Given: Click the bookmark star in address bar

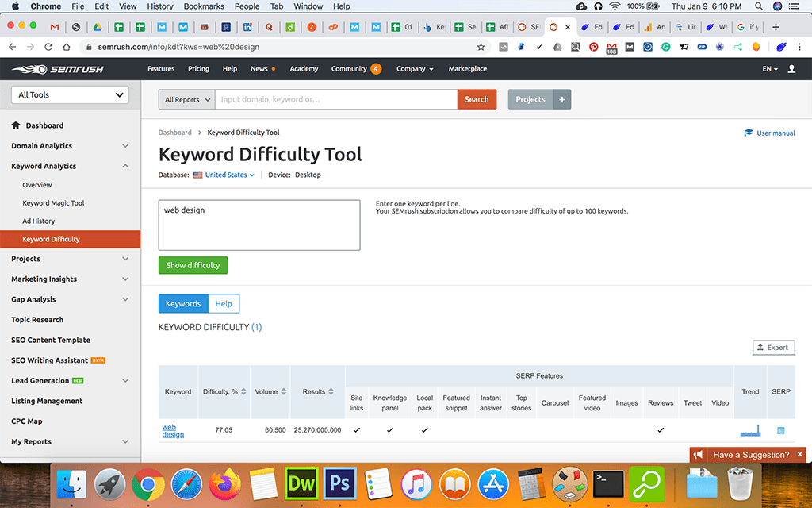Looking at the screenshot, I should tap(481, 47).
